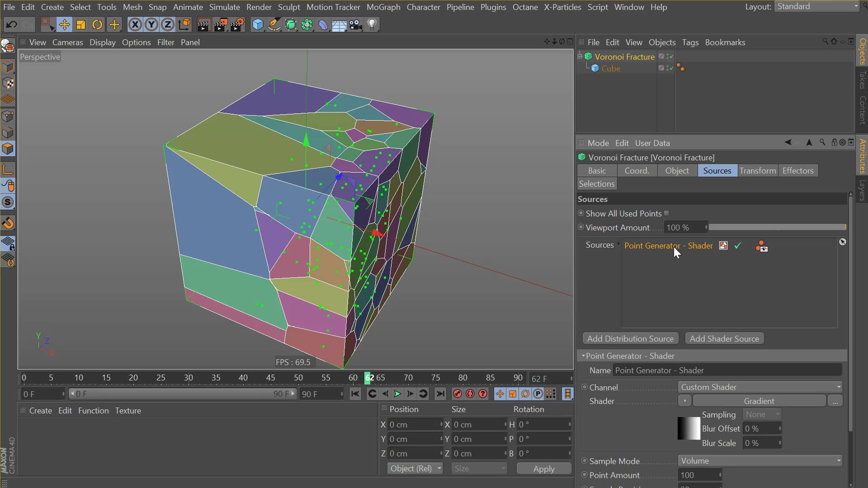
Task: Select the Rotate tool
Action: click(x=97, y=24)
